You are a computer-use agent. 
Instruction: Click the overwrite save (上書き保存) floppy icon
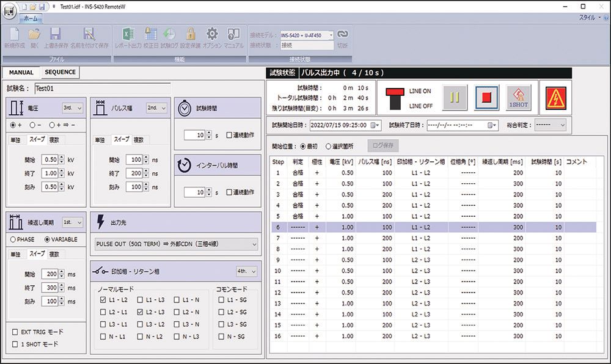(56, 34)
